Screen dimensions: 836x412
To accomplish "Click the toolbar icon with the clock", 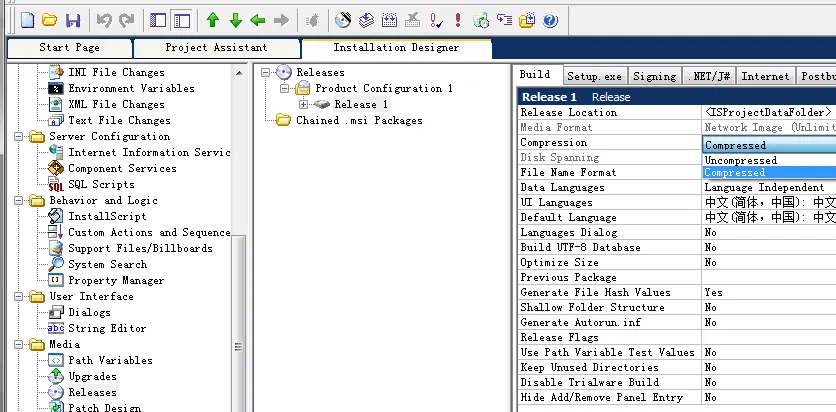I will point(481,21).
